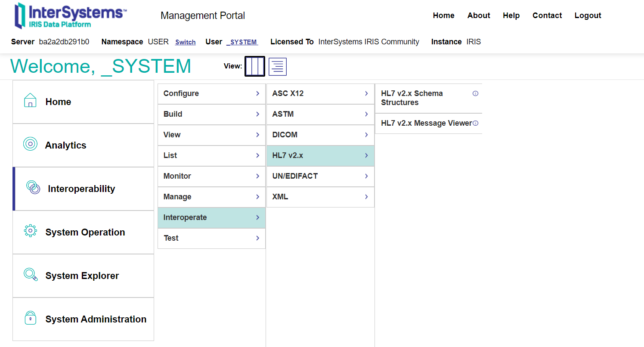Select the Interoperability sidebar section
This screenshot has width=644, height=347.
pos(83,189)
